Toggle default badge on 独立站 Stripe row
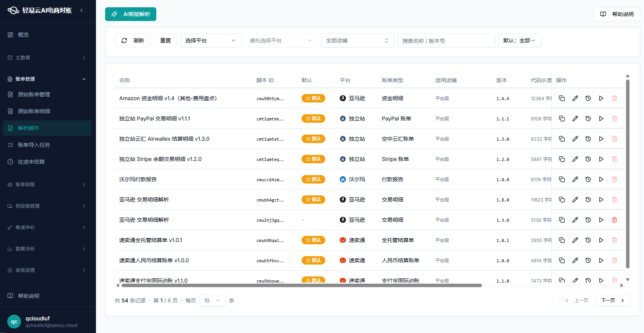 pos(313,159)
